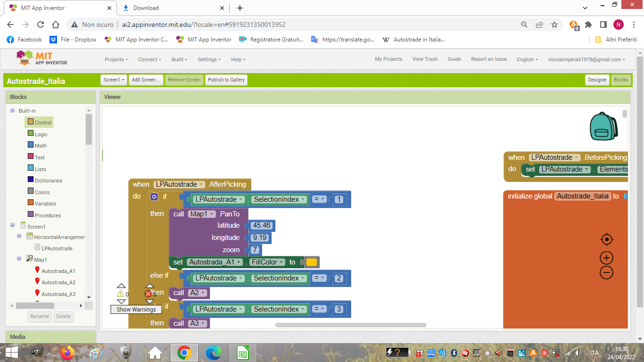Select the Variables blocks category

42,203
